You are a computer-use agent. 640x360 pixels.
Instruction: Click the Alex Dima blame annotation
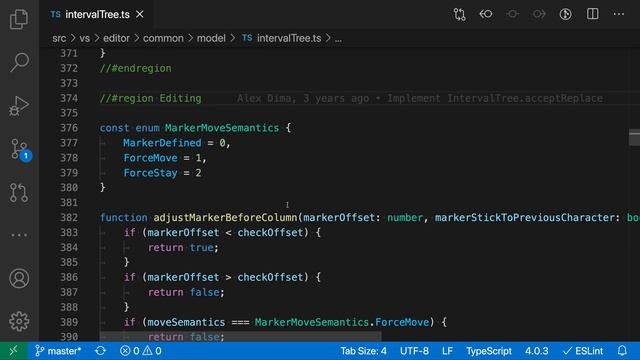420,98
